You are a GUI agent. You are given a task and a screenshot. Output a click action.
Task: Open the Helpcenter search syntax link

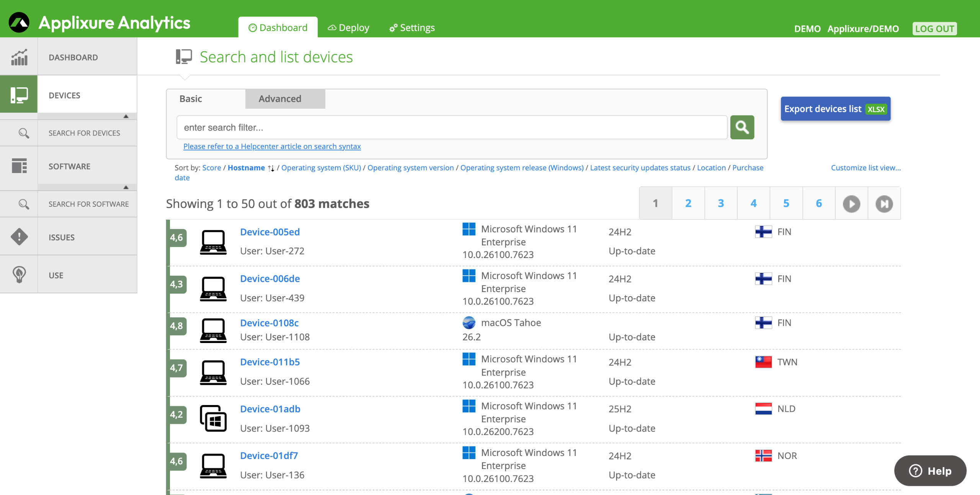[x=272, y=146]
